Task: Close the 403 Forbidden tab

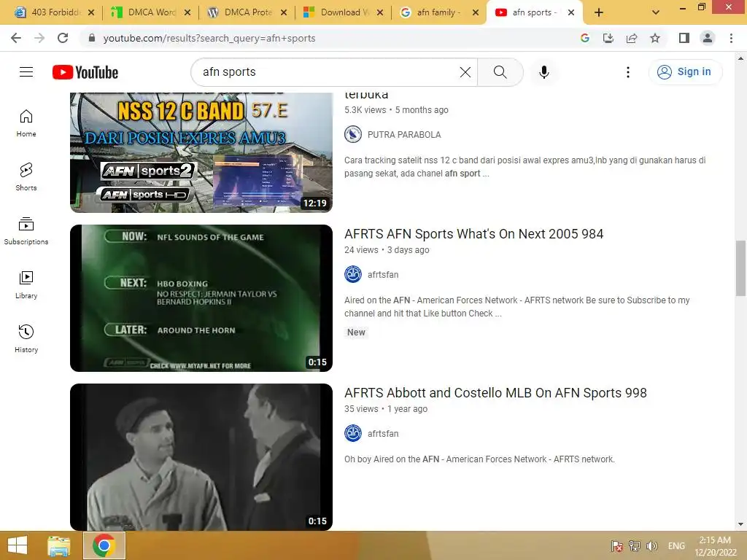Action: [x=91, y=12]
